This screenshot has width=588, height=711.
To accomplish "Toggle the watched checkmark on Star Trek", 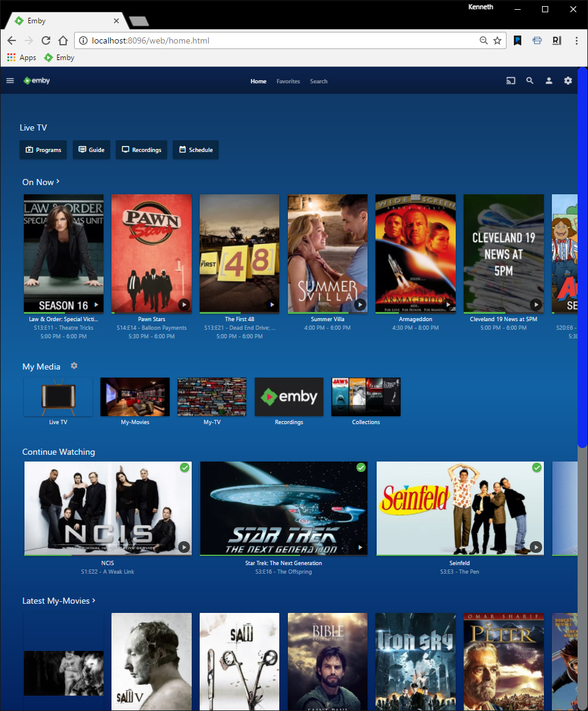I will pyautogui.click(x=361, y=468).
